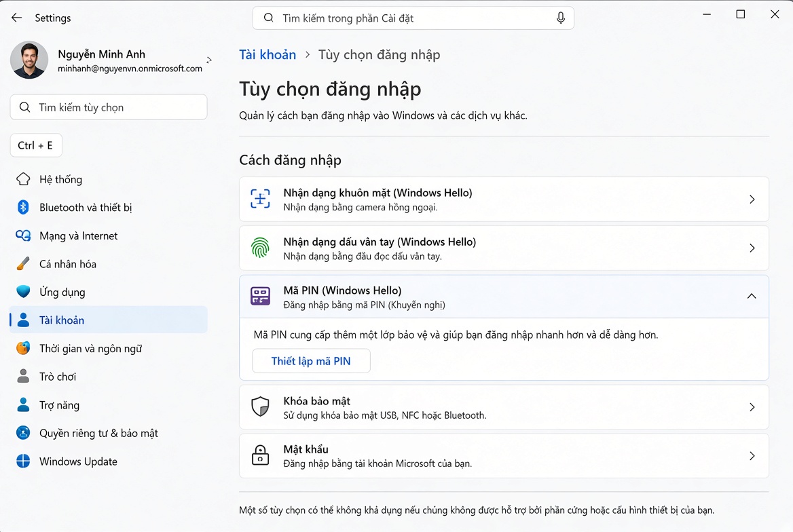Click Nhận dạng dấu vân tay (Windows Hello) title
The width and height of the screenshot is (793, 532).
pos(380,242)
